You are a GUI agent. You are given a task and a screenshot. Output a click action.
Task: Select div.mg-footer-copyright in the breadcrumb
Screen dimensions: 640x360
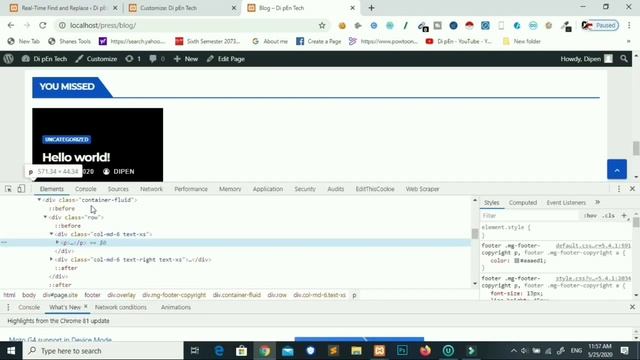(174, 295)
